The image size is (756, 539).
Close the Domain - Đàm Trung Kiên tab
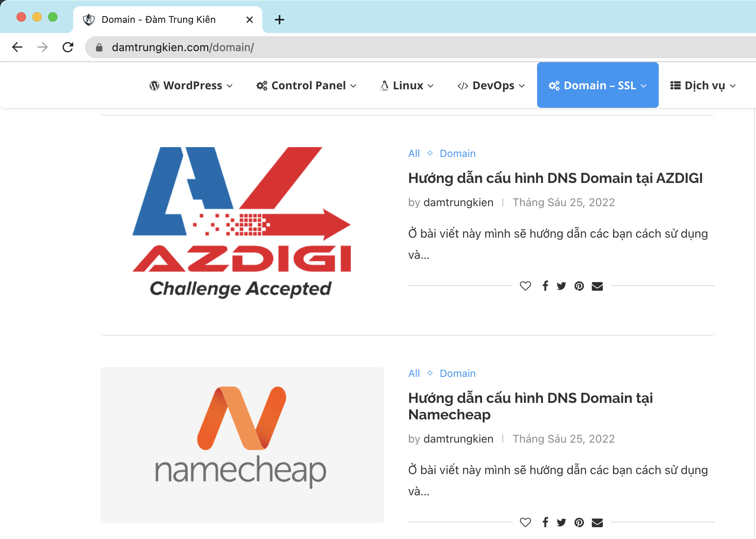[249, 20]
